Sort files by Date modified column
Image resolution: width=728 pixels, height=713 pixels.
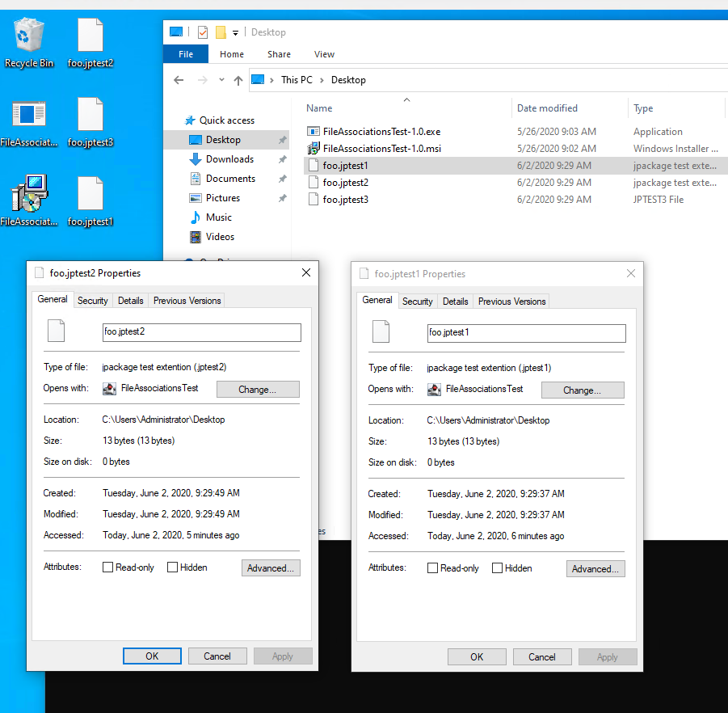point(547,108)
